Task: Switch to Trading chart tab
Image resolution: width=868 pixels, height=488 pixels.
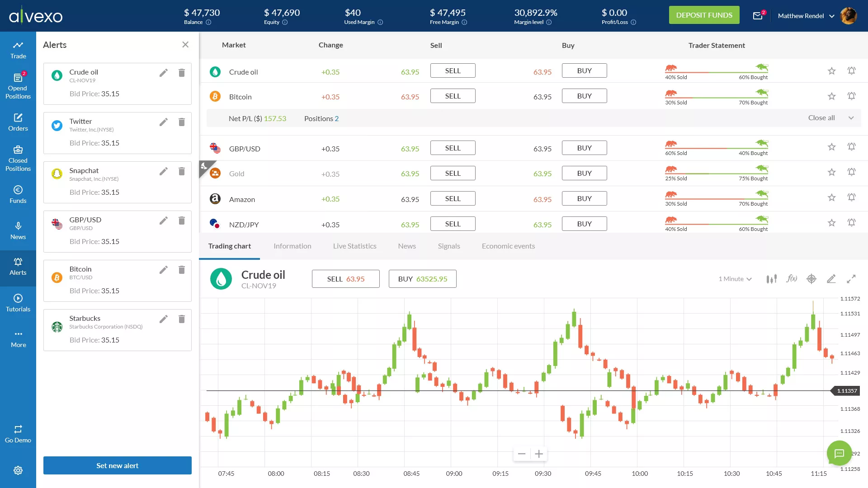Action: pyautogui.click(x=230, y=246)
